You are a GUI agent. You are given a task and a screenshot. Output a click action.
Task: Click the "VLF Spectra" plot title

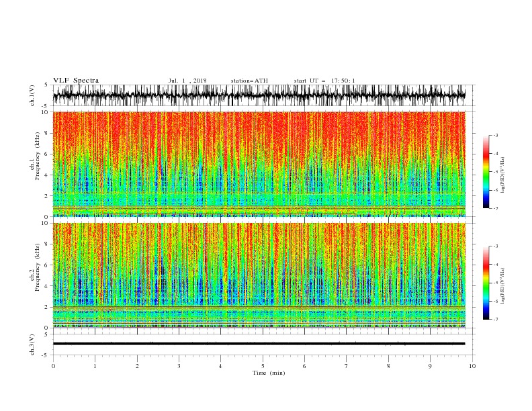pos(76,81)
